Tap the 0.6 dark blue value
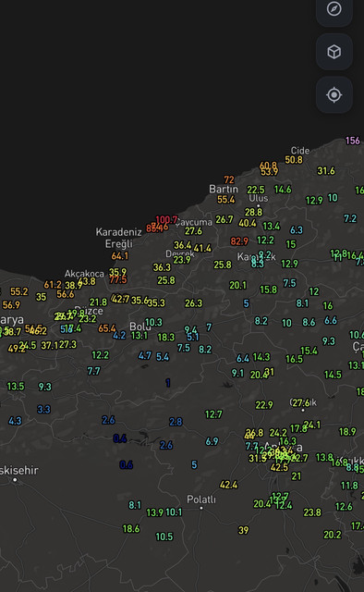Image resolution: width=364 pixels, height=592 pixels. [x=126, y=464]
